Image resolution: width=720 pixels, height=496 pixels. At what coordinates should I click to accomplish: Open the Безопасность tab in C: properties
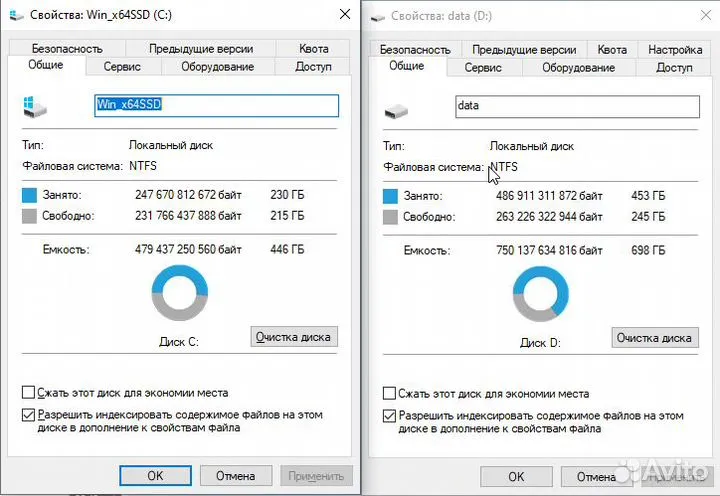pos(67,49)
